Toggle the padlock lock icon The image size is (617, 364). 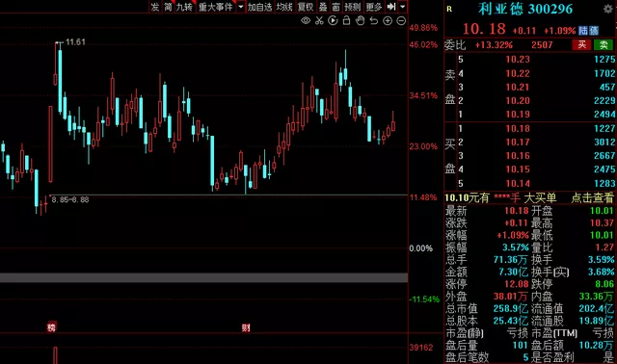[346, 20]
